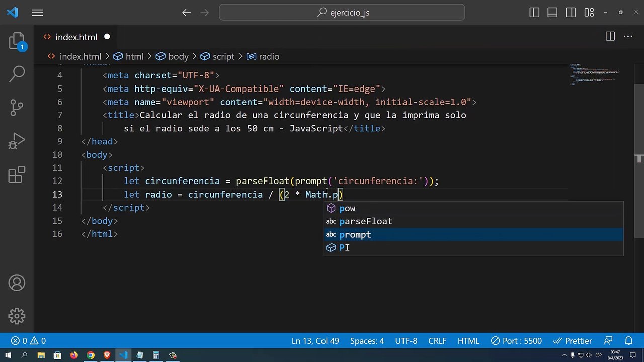This screenshot has height=362, width=644.
Task: Open the script breadcrumb segment
Action: (217, 57)
